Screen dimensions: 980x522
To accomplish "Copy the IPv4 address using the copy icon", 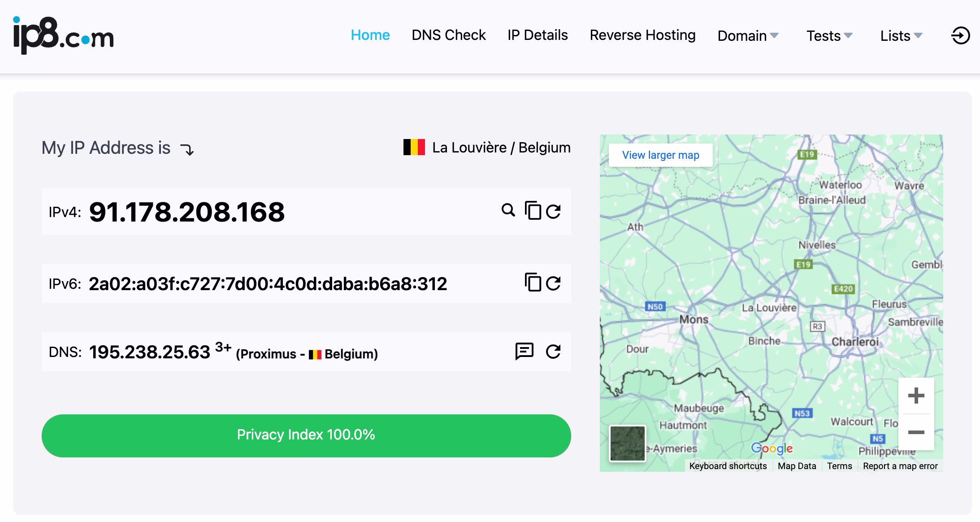I will pos(533,210).
